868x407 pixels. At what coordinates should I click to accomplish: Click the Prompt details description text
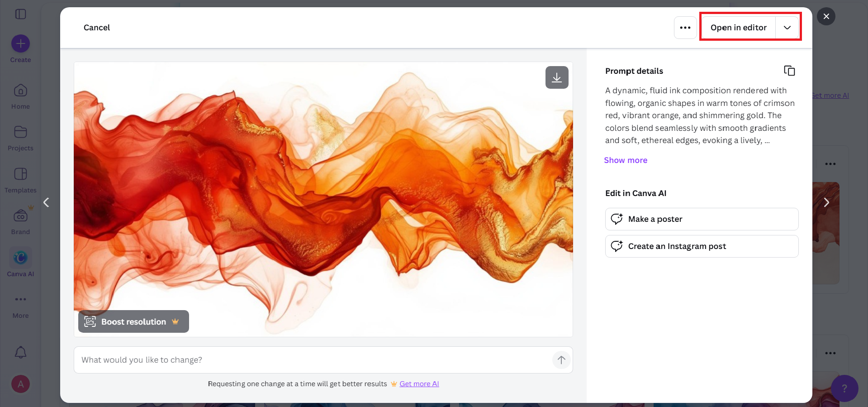pos(700,115)
